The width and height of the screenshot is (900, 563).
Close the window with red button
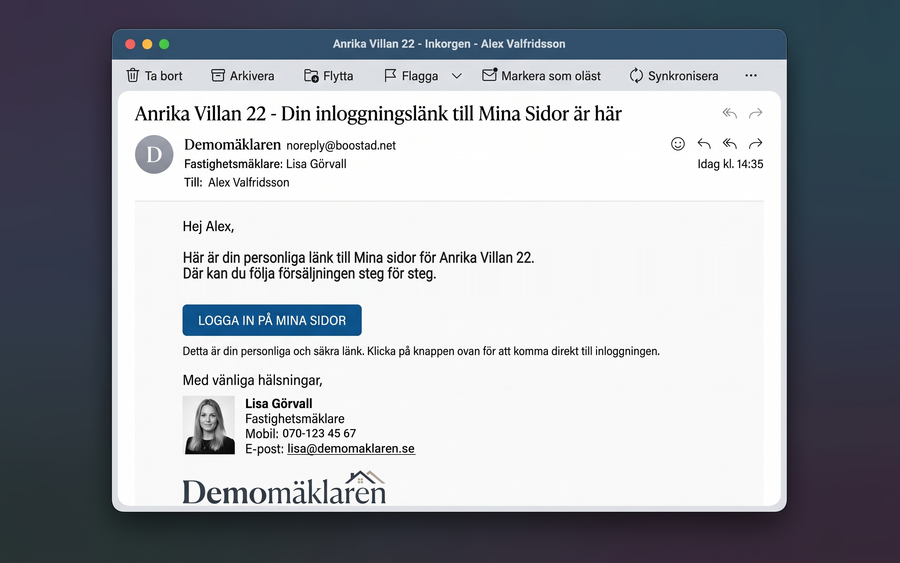[x=130, y=44]
